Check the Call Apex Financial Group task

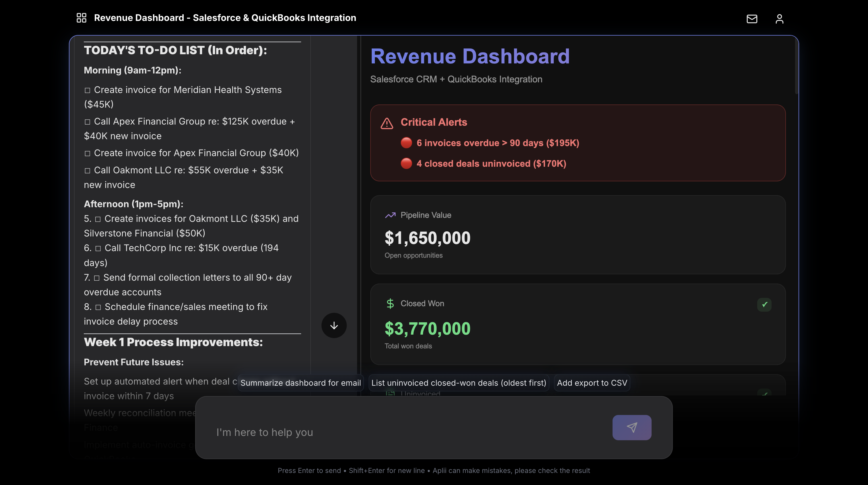(88, 121)
